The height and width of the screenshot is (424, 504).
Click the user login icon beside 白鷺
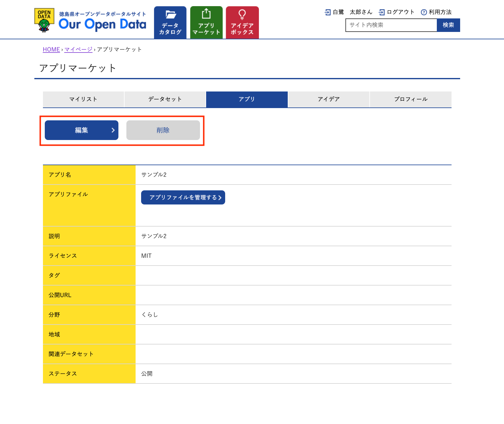[x=328, y=12]
